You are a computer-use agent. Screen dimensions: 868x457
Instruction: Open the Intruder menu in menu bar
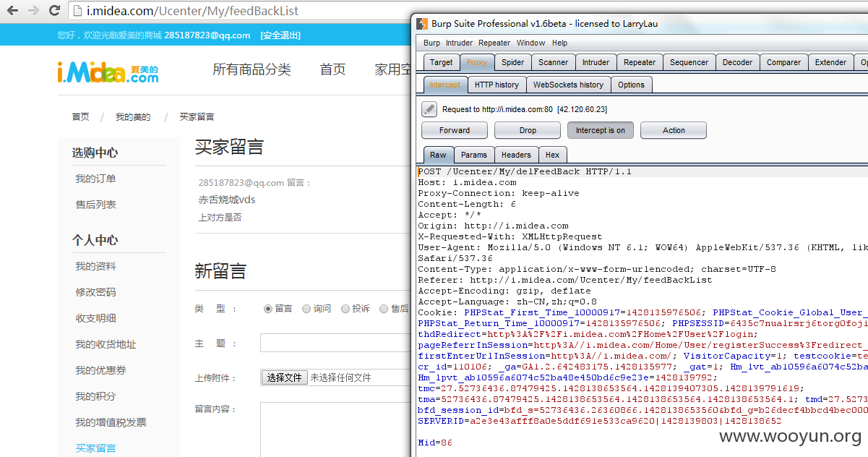point(459,43)
